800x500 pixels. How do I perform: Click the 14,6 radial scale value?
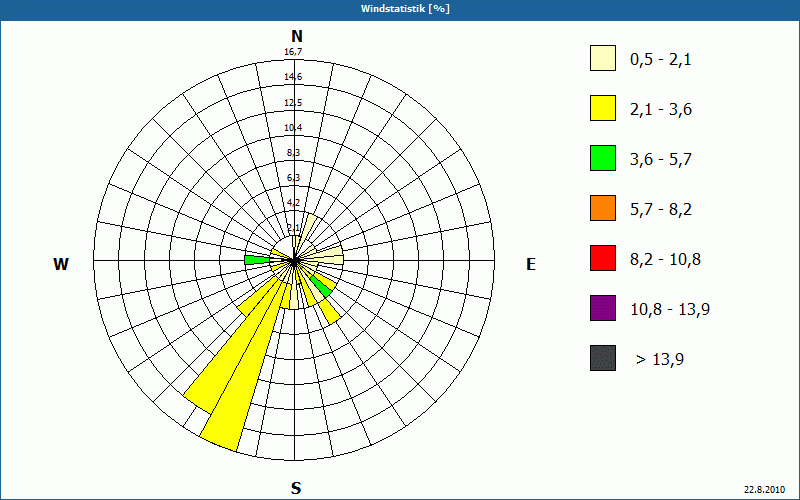click(x=293, y=77)
